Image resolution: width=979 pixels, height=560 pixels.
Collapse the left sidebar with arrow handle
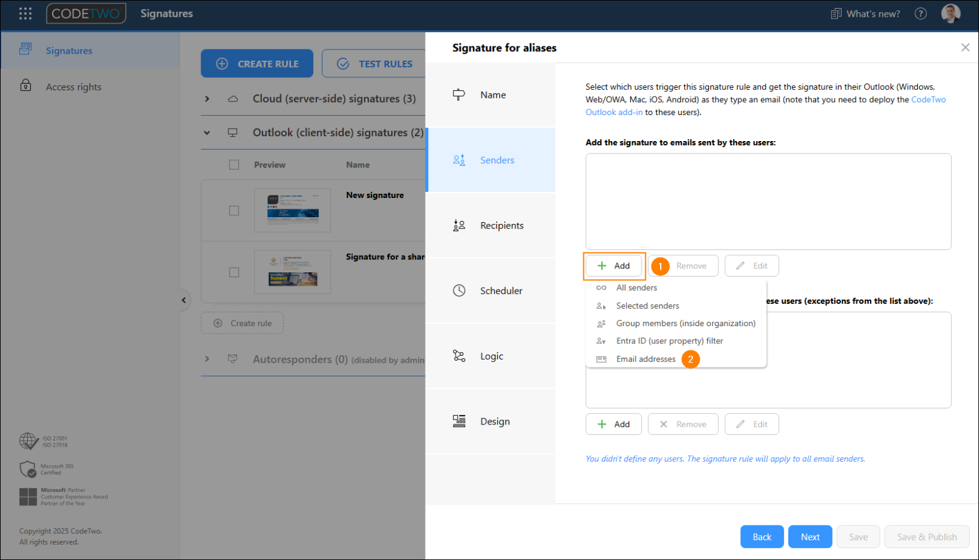183,300
